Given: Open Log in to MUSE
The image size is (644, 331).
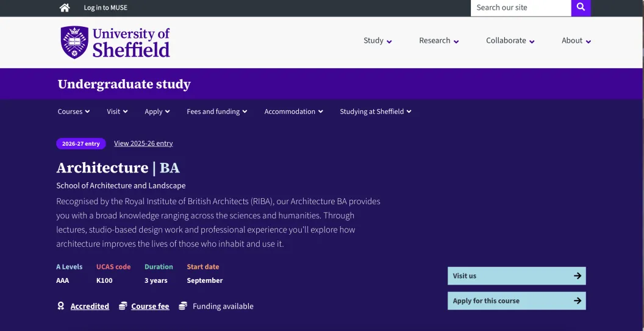Looking at the screenshot, I should [x=106, y=7].
